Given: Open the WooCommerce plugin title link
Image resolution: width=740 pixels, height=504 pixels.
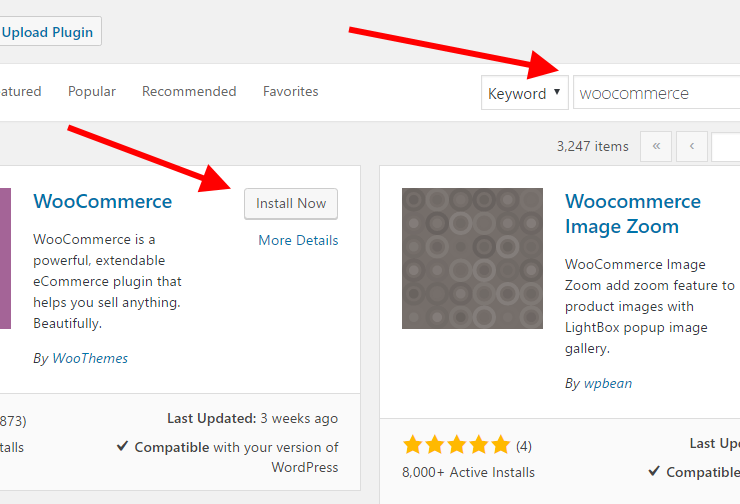Looking at the screenshot, I should pos(102,202).
